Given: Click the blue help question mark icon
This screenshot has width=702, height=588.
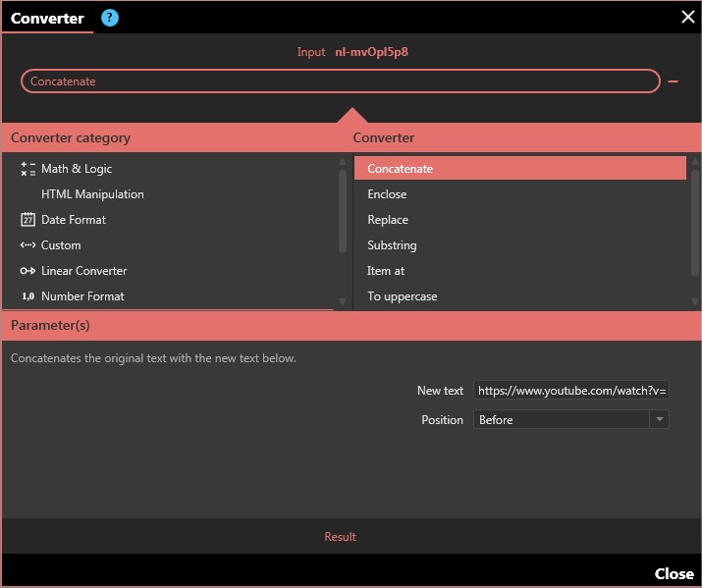Looking at the screenshot, I should pos(110,18).
